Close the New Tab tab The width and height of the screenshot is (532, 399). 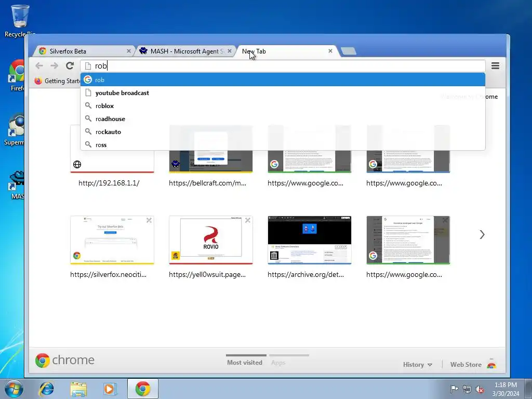click(x=330, y=51)
